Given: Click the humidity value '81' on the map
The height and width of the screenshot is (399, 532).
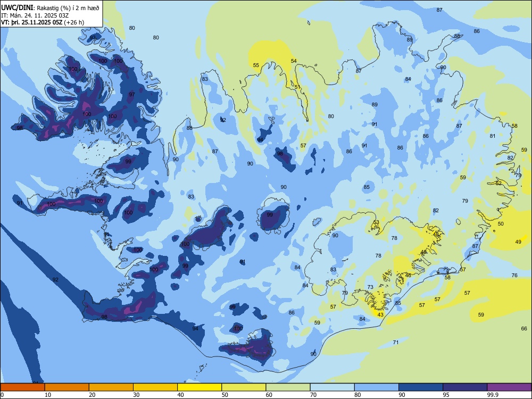Looking at the screenshot, I should coord(493,136).
